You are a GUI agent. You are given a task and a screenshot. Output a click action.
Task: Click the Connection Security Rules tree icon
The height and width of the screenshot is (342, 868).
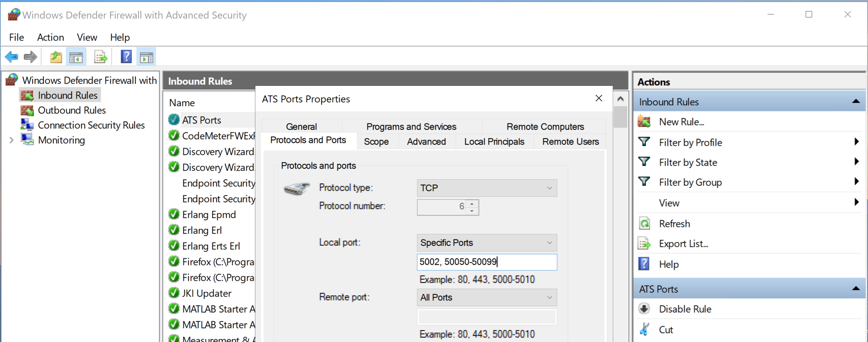(27, 125)
